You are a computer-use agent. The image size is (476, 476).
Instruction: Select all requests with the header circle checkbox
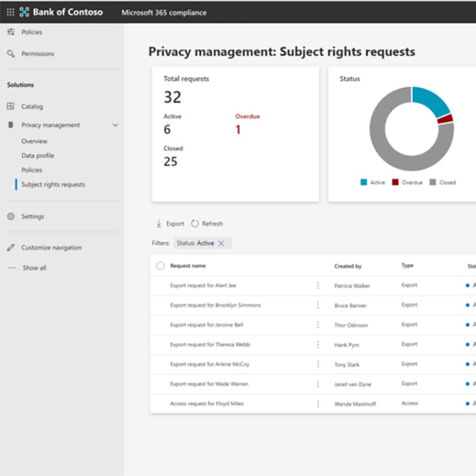pyautogui.click(x=160, y=266)
